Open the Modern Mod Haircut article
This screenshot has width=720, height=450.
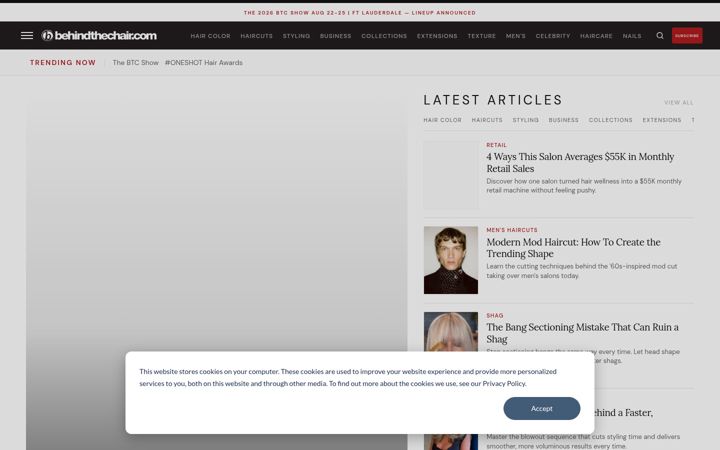click(x=573, y=248)
